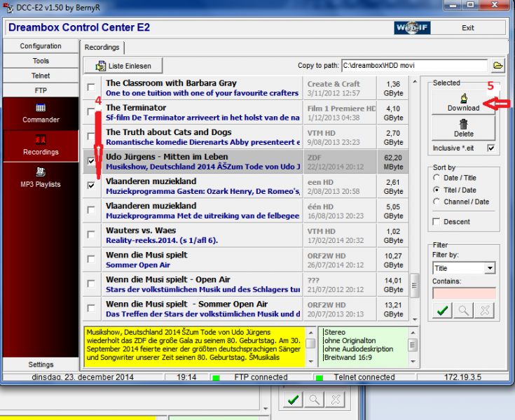515x420 pixels.
Task: Click the Liste Einlesen reload button
Action: coord(123,66)
